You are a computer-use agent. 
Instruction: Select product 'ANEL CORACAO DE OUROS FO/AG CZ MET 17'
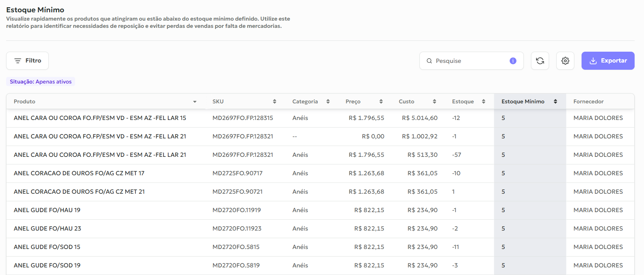point(79,173)
